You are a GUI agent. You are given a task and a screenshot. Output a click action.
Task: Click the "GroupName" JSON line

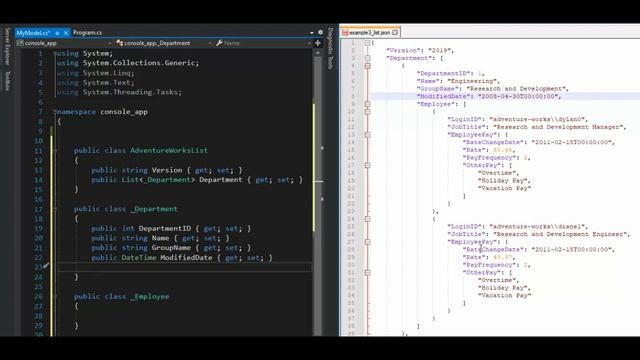pyautogui.click(x=493, y=89)
